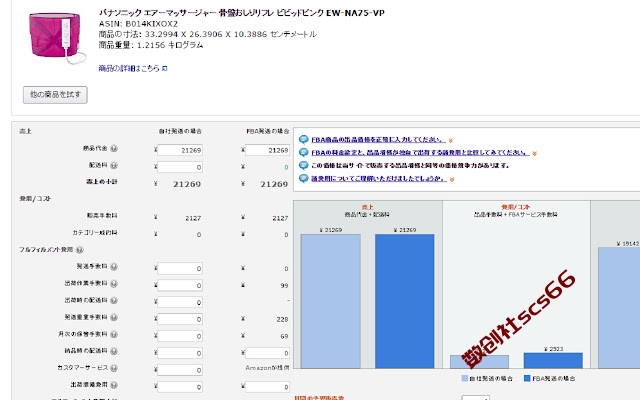This screenshot has width=640, height=400.
Task: Click the help icon beside カスタマーサービス
Action: coord(114,368)
